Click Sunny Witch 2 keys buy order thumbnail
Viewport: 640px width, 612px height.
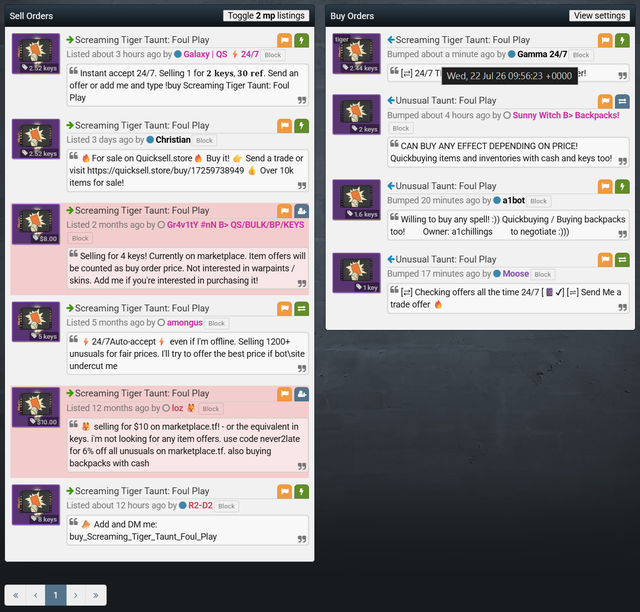356,115
